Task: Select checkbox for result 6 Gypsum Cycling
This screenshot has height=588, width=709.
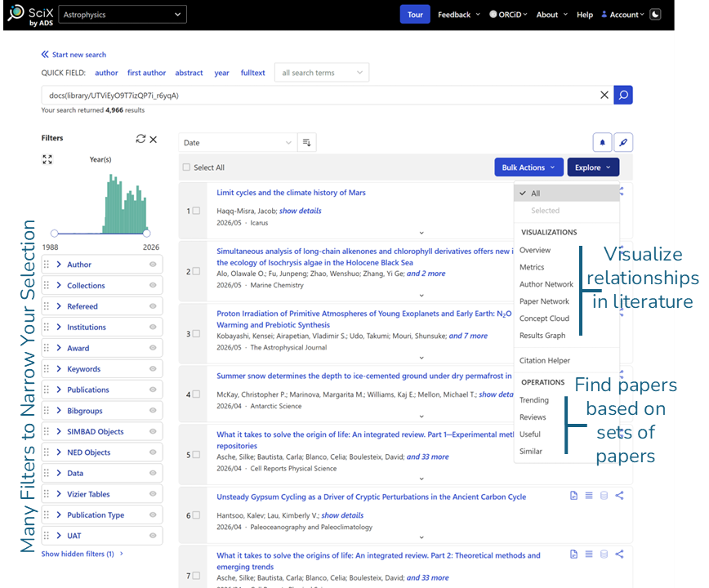Action: pos(196,515)
